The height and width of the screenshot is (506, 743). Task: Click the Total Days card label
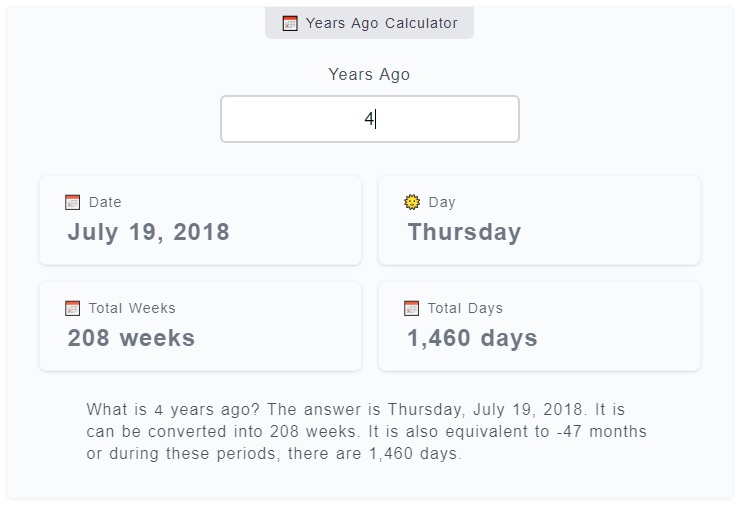[x=465, y=308]
